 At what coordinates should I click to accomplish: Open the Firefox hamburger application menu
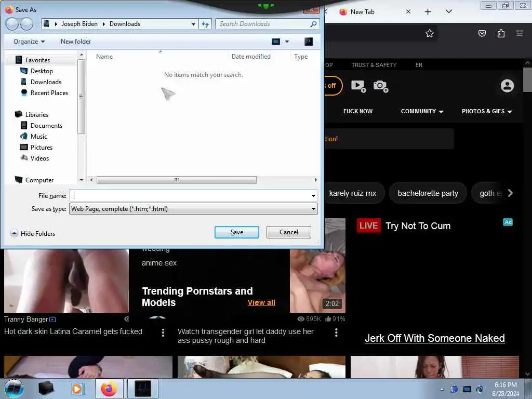(x=519, y=33)
